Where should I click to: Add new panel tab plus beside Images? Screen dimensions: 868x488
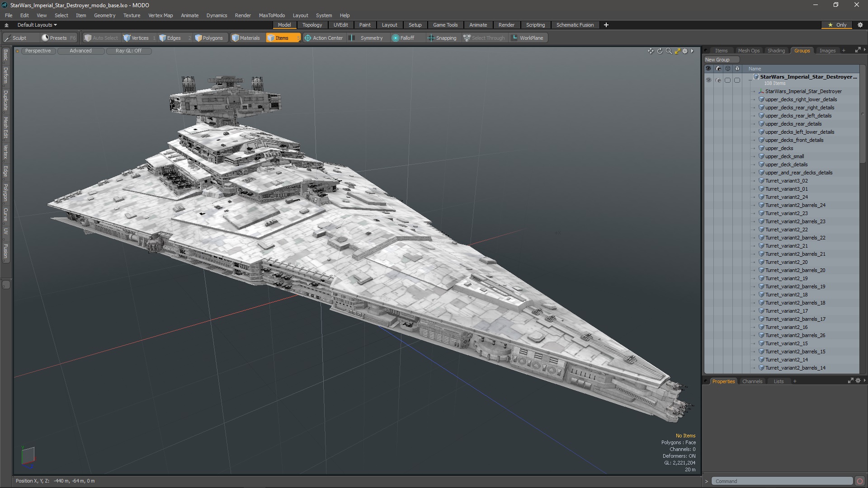(844, 51)
